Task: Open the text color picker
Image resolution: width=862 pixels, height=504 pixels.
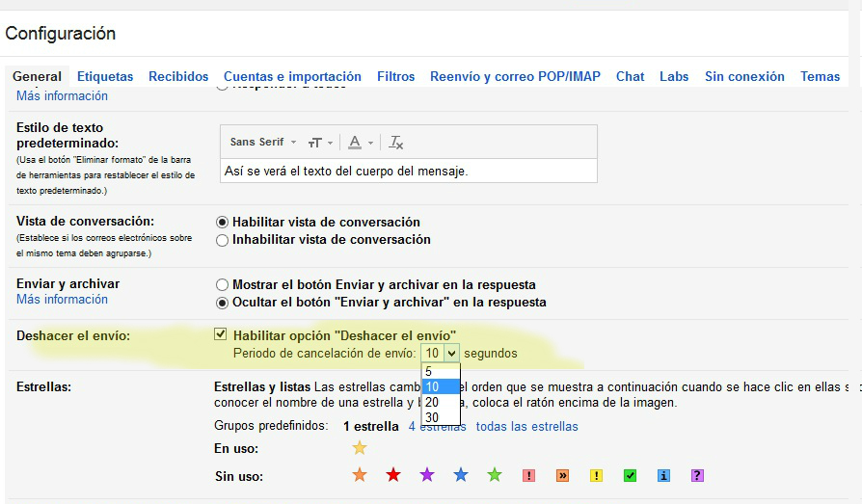Action: pyautogui.click(x=360, y=143)
